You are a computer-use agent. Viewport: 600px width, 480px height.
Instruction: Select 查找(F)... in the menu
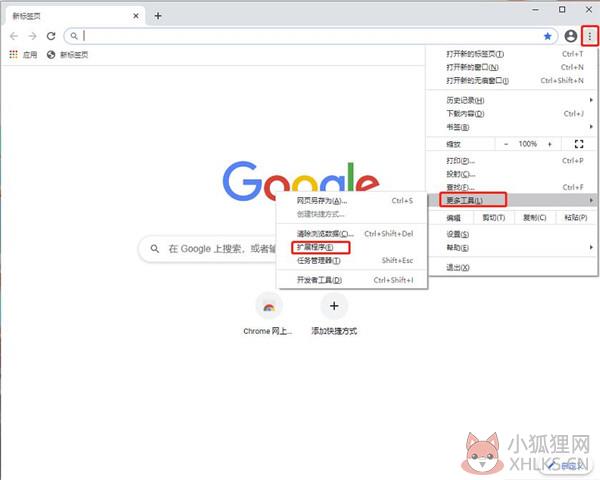pos(512,187)
